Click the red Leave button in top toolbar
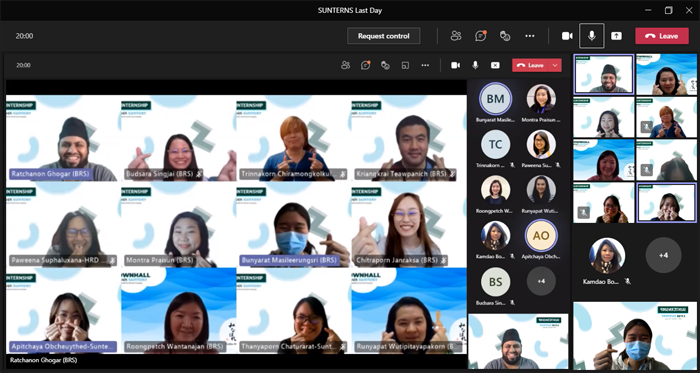This screenshot has height=373, width=700. click(662, 36)
